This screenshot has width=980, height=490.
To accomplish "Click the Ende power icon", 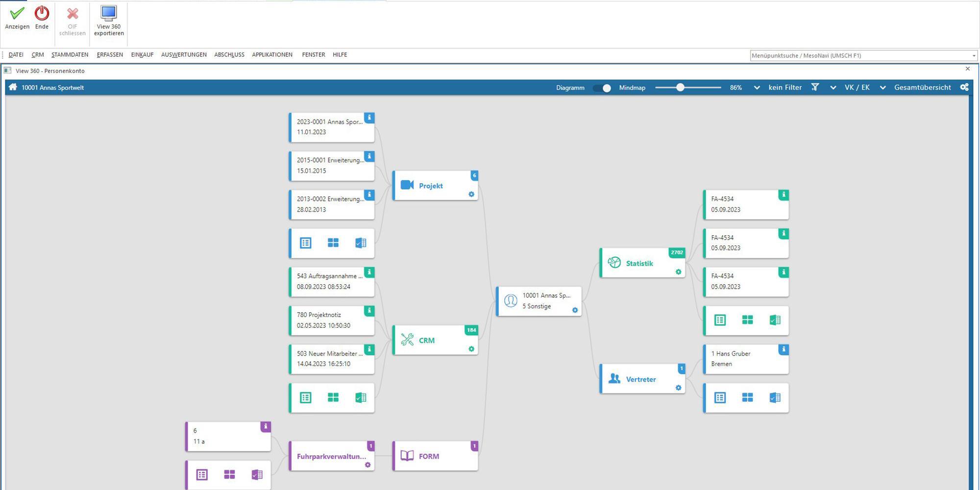I will (42, 13).
